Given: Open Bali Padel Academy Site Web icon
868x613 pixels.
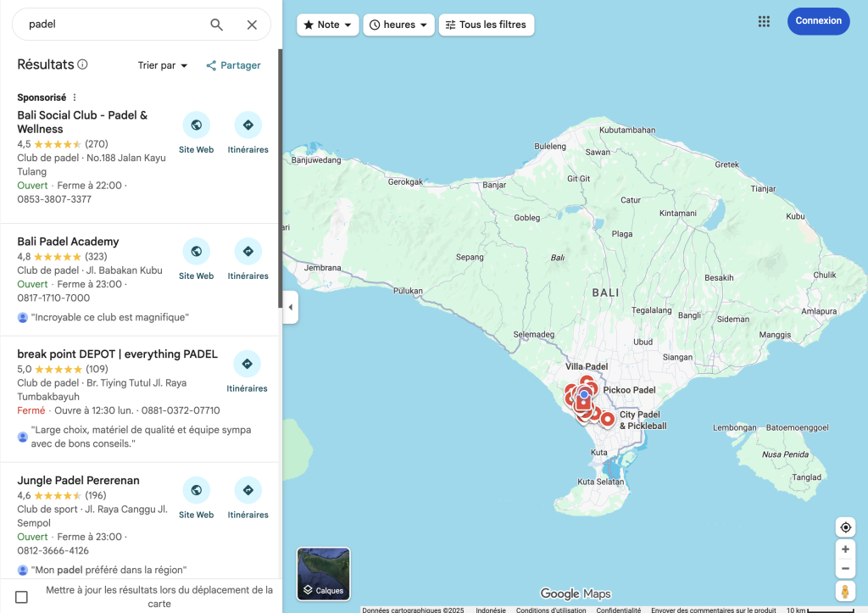Looking at the screenshot, I should pyautogui.click(x=196, y=252).
